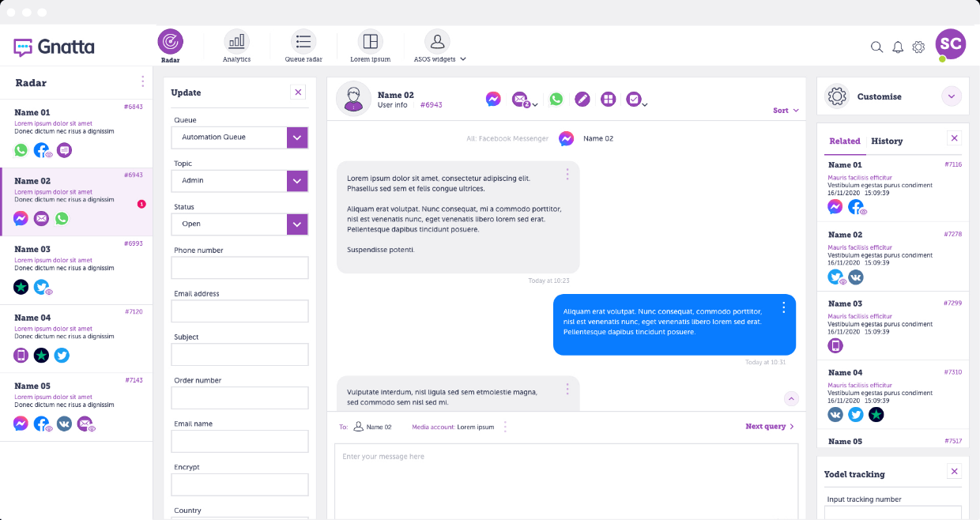This screenshot has height=520, width=980.
Task: Expand the Topic dropdown showing Admin
Action: [296, 180]
